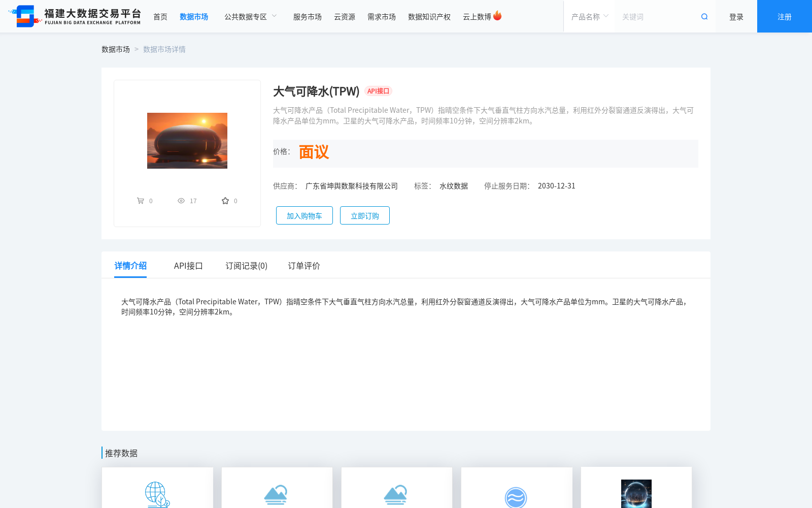Open the globe-icon recommended data card
The width and height of the screenshot is (812, 508).
(157, 488)
